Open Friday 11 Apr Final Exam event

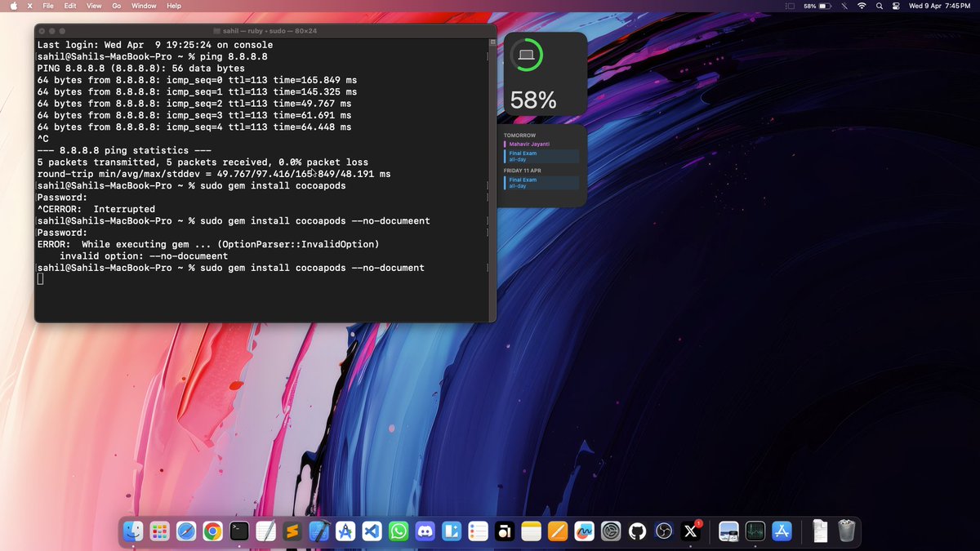coord(541,183)
